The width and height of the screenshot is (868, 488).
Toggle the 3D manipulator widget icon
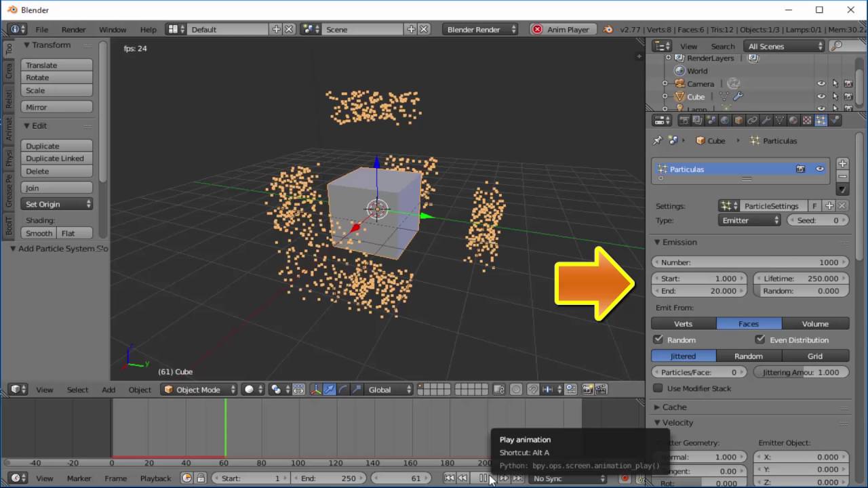pyautogui.click(x=315, y=389)
